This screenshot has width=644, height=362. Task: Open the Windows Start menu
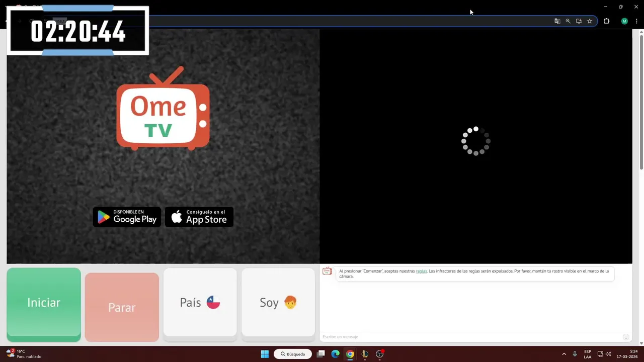coord(265,354)
